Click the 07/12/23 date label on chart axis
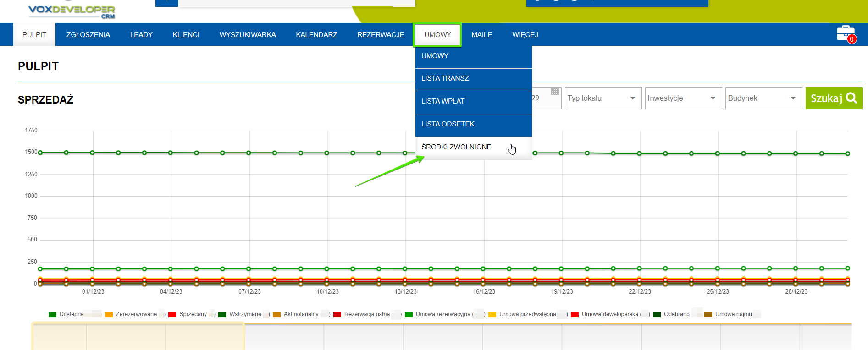The height and width of the screenshot is (350, 868). (x=249, y=292)
